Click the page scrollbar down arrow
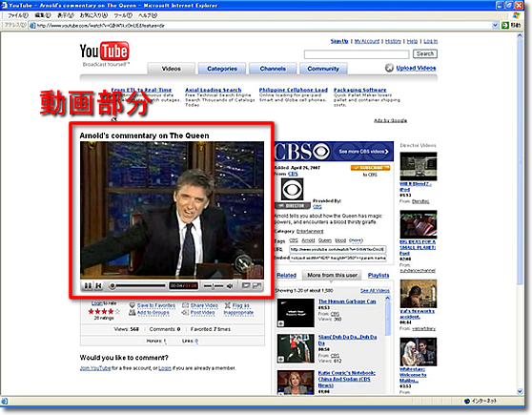Viewport: 532px width, 415px height. point(521,391)
